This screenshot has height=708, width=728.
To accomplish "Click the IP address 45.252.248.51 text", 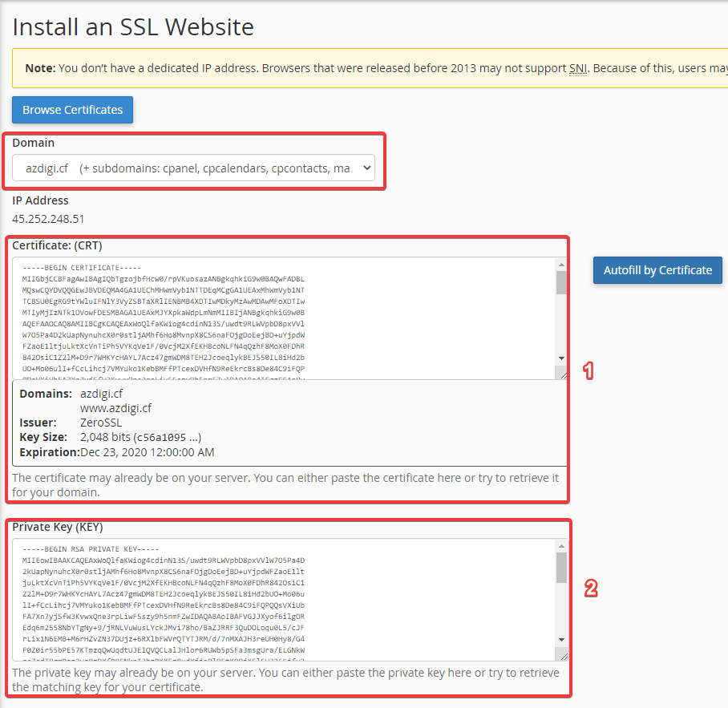I will pyautogui.click(x=48, y=218).
